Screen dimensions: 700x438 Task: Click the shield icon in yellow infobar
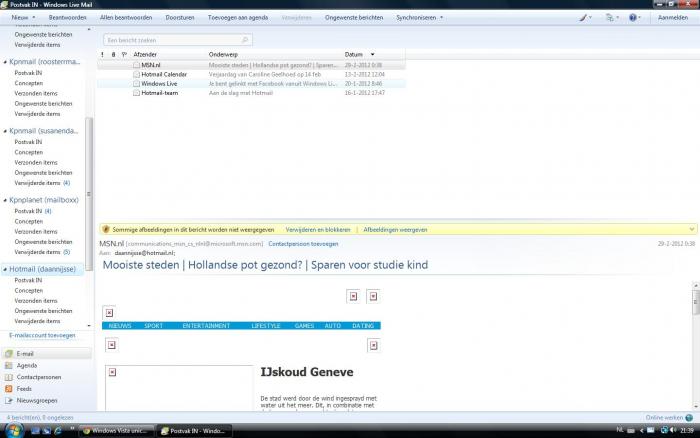click(106, 229)
